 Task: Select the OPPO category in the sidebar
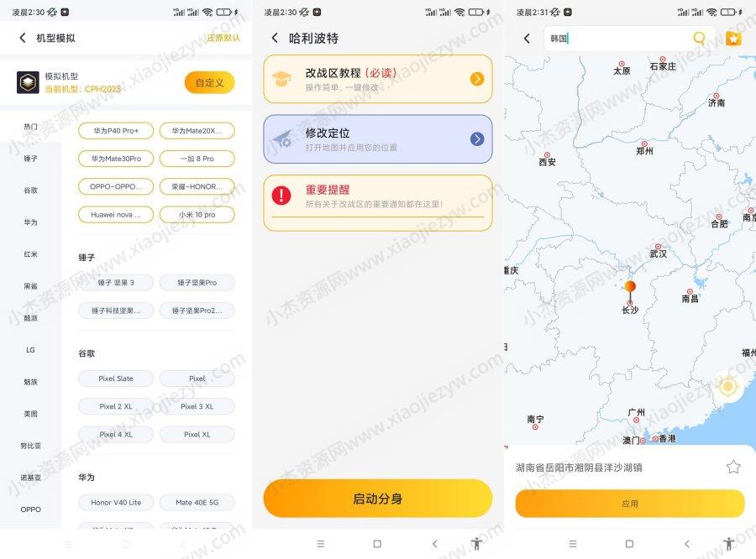(31, 509)
